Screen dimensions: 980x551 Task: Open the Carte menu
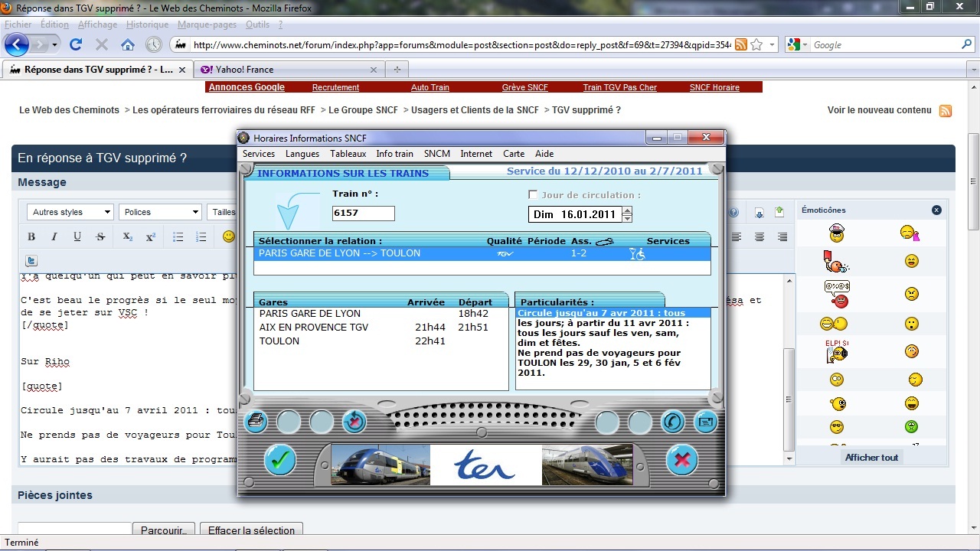(x=514, y=154)
